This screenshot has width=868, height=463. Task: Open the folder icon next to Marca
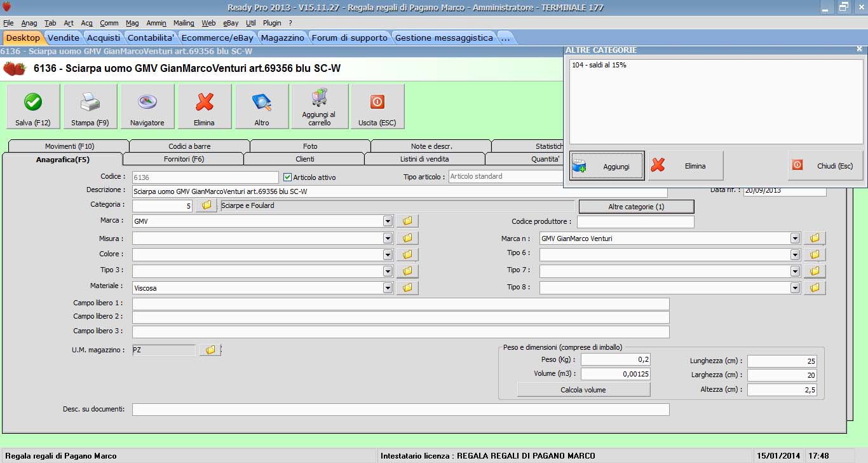tap(408, 221)
